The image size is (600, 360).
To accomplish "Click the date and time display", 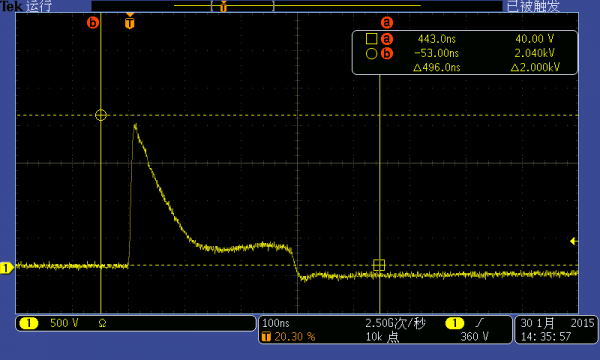I will click(x=557, y=330).
